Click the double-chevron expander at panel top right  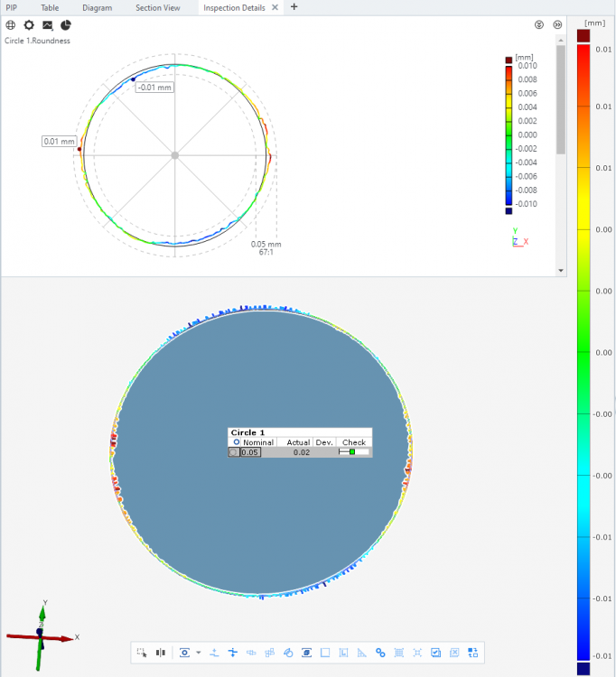[557, 25]
